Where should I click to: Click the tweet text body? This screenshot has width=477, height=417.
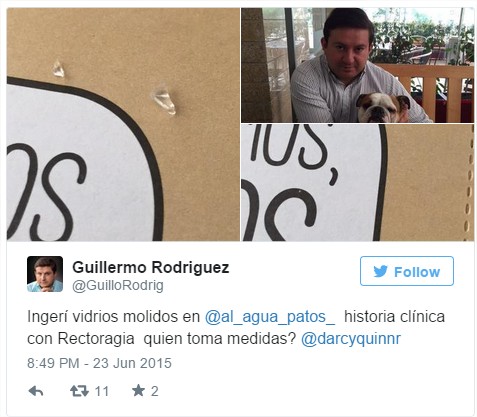point(236,328)
